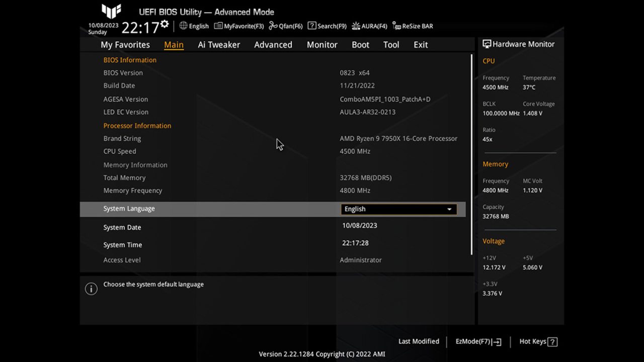Click the +5V reading 5.060 V
644x362 pixels.
click(x=532, y=268)
